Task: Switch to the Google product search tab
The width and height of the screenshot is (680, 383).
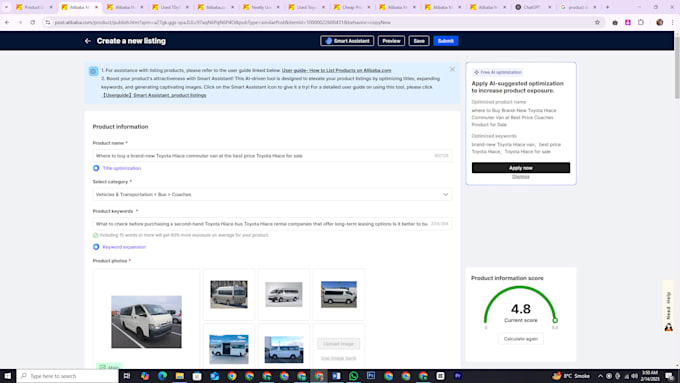Action: click(578, 7)
